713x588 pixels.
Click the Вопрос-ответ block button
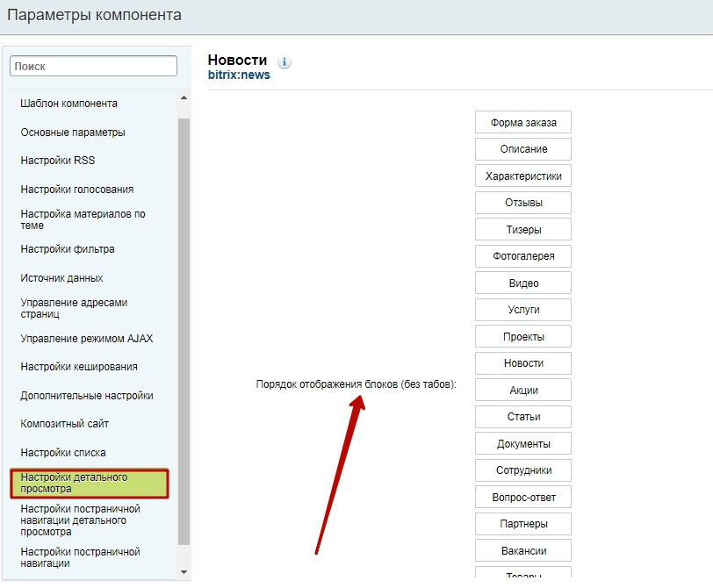click(x=523, y=497)
